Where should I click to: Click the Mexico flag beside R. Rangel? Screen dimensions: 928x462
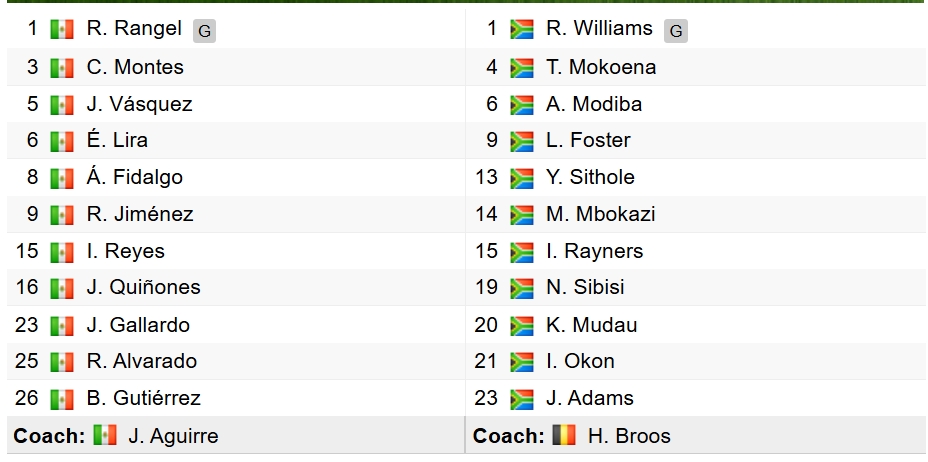62,30
